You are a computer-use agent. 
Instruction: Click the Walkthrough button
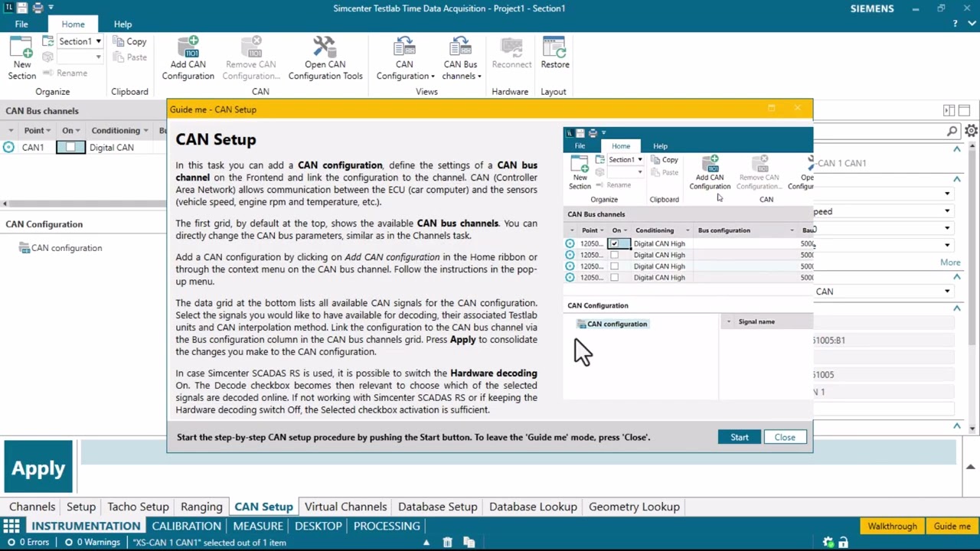(892, 526)
